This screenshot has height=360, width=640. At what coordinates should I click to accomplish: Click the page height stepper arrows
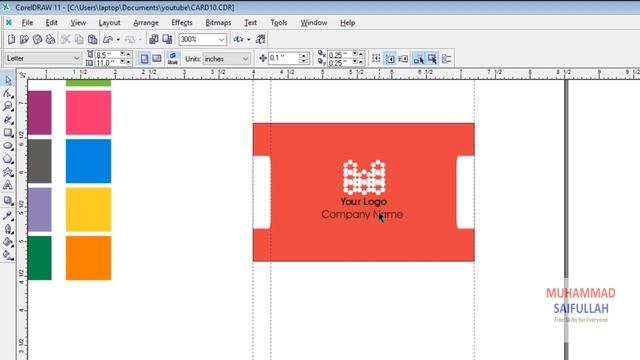[125, 62]
